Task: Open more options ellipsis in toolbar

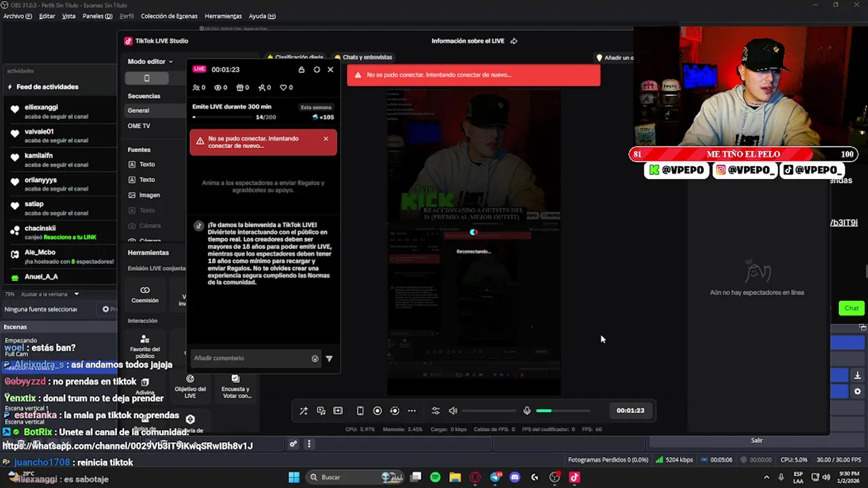Action: click(x=412, y=411)
